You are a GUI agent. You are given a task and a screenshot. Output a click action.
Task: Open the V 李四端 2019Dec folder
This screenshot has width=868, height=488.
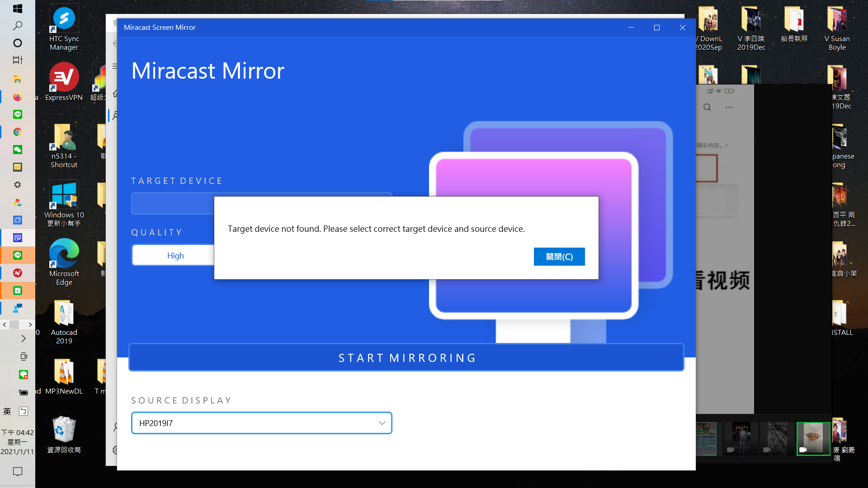coord(751,28)
